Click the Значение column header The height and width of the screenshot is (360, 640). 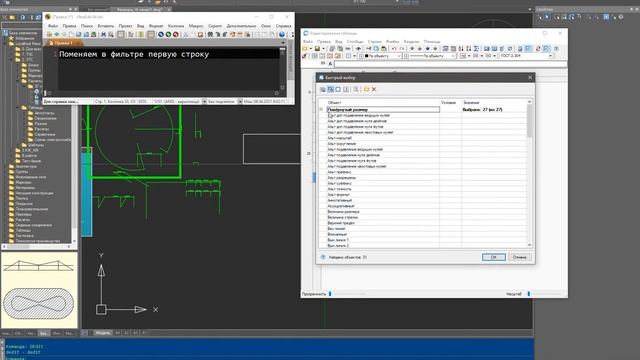point(471,102)
